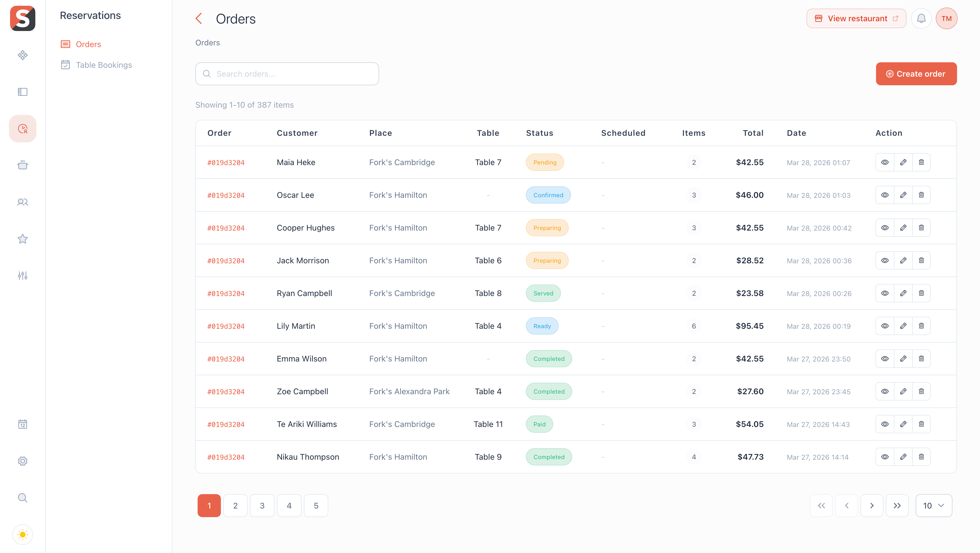Go back using the Orders page back chevron
Viewport: 980px width, 553px height.
tap(198, 18)
